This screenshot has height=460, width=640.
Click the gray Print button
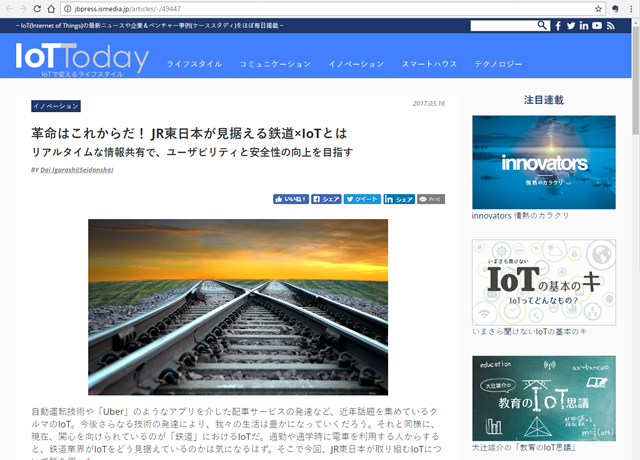tap(431, 199)
